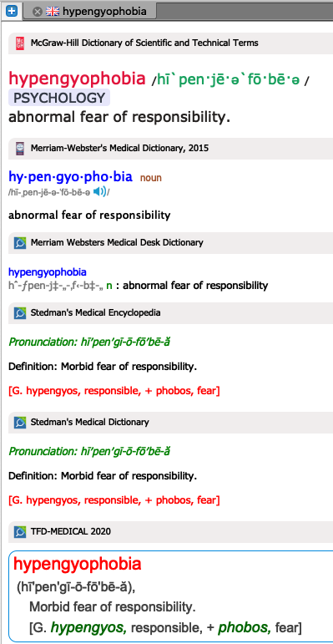
Task: Collapse the Merriam-Webster's Medical Dictionary 2015 header
Action: pyautogui.click(x=170, y=149)
